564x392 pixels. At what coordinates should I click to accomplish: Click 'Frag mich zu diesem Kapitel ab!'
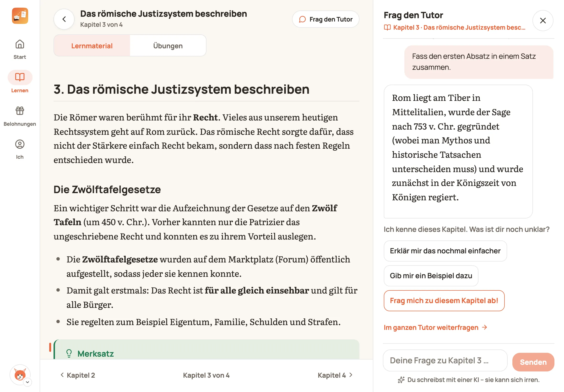point(444,300)
